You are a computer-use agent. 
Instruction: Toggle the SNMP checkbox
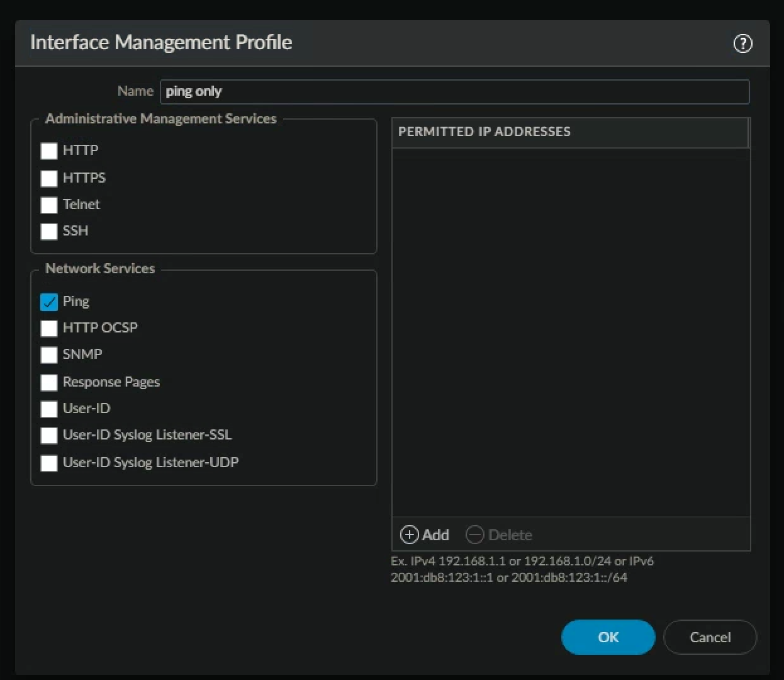[49, 355]
